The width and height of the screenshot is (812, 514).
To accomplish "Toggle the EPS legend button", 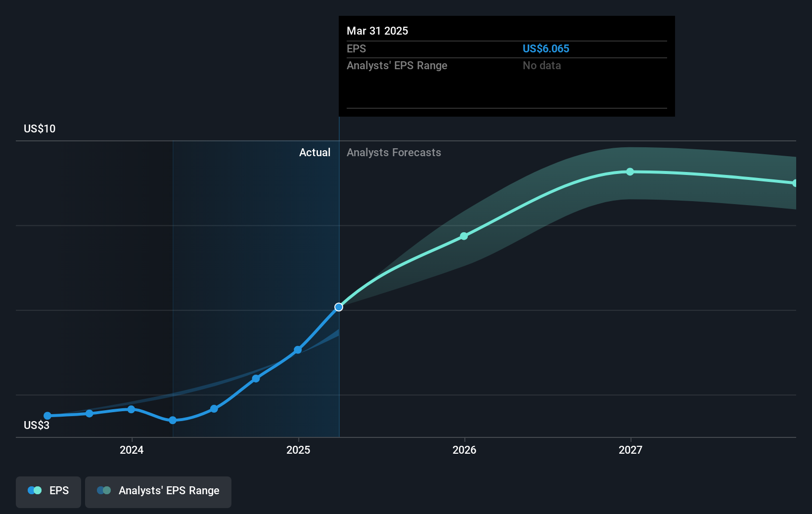I will pyautogui.click(x=48, y=492).
